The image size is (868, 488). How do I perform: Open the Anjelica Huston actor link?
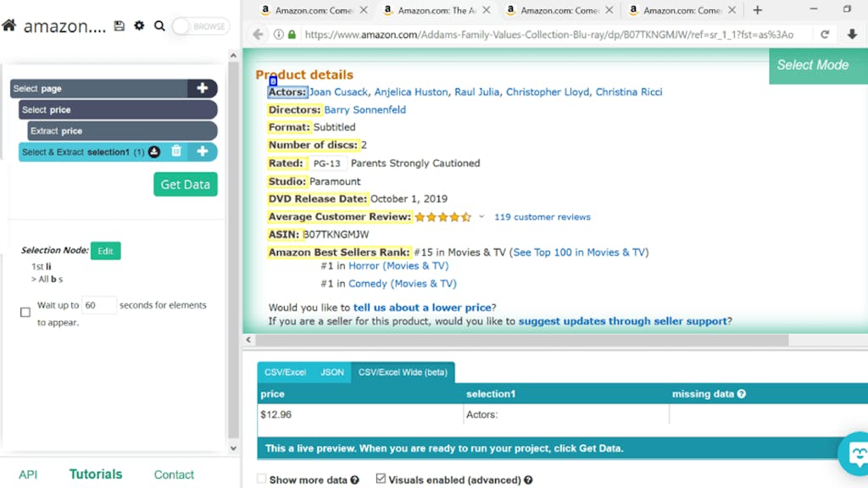411,91
